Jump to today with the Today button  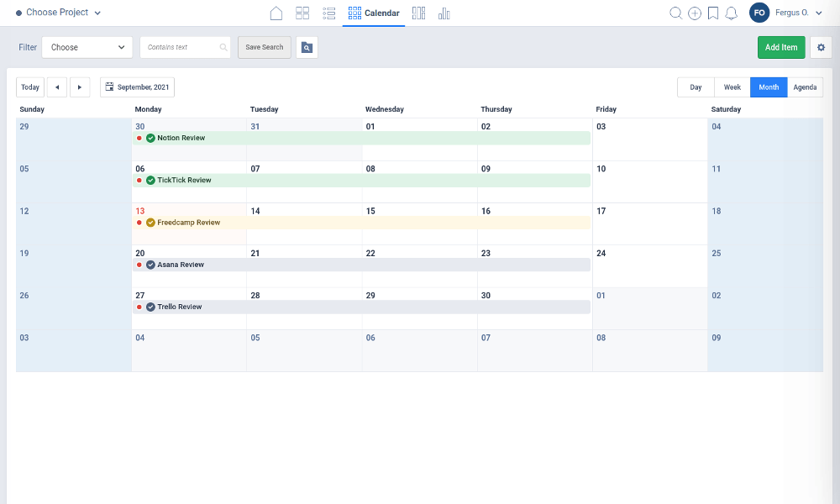point(29,87)
